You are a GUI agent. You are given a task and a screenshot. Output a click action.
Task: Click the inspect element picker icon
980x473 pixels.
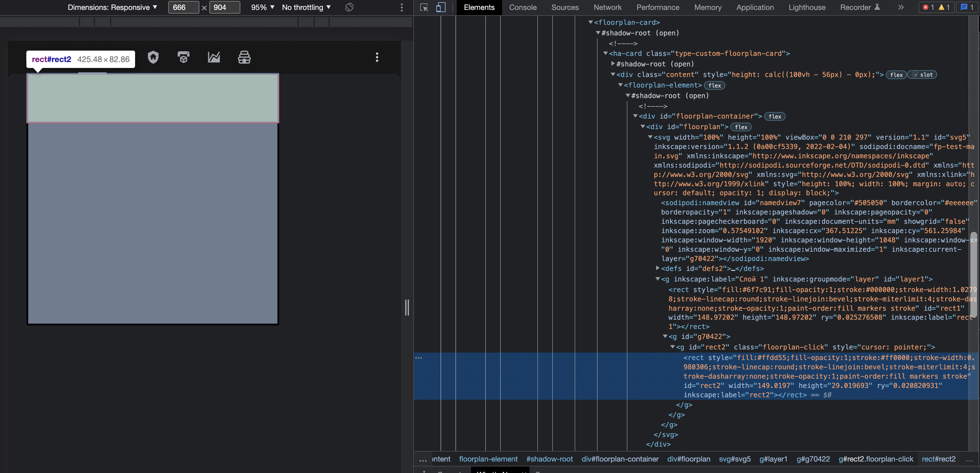click(x=424, y=7)
